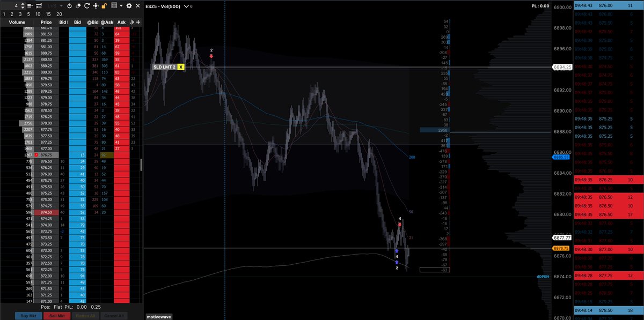Image resolution: width=644 pixels, height=320 pixels.
Task: Select the quantity preset 10 tab
Action: pyautogui.click(x=38, y=13)
